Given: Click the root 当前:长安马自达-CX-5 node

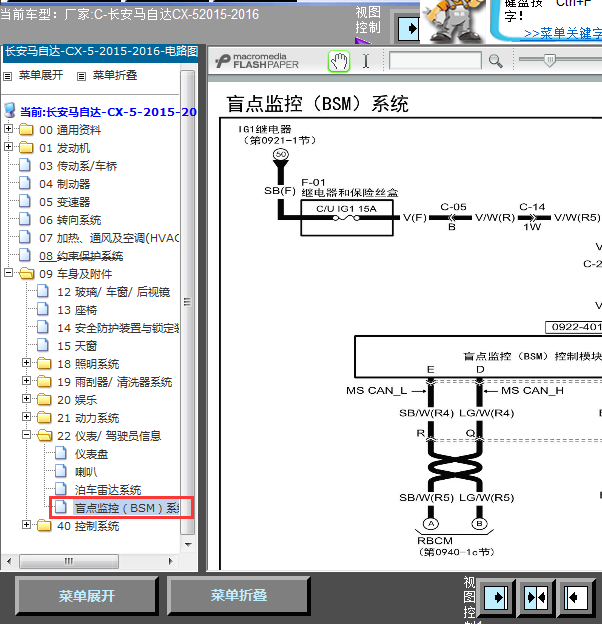Looking at the screenshot, I should tap(108, 112).
